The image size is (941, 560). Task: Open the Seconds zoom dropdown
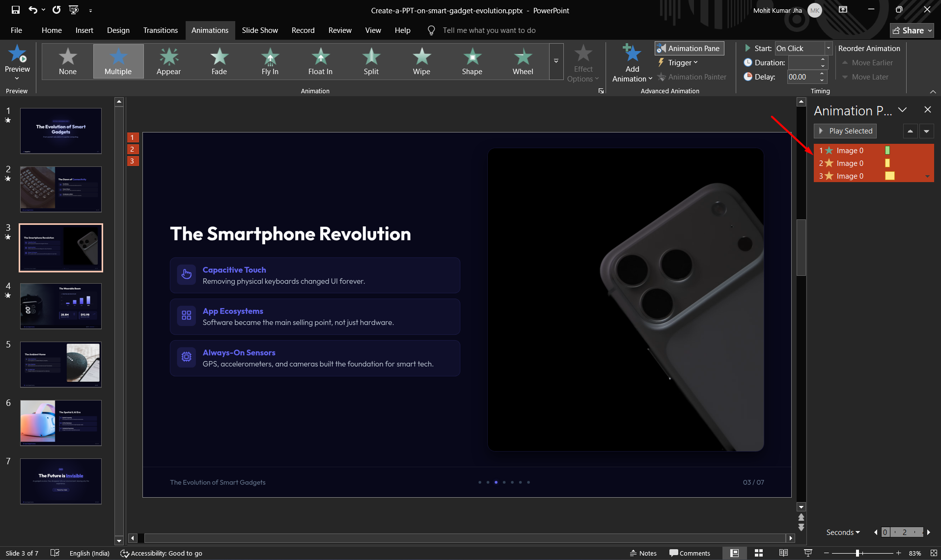(843, 532)
